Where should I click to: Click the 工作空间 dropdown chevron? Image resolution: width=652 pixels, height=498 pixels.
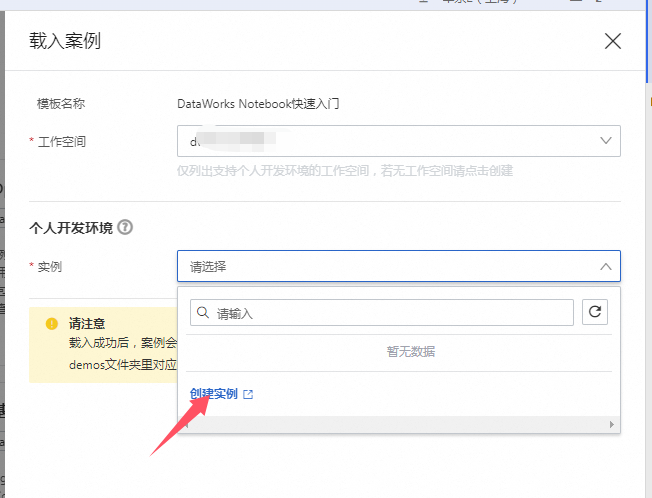606,141
